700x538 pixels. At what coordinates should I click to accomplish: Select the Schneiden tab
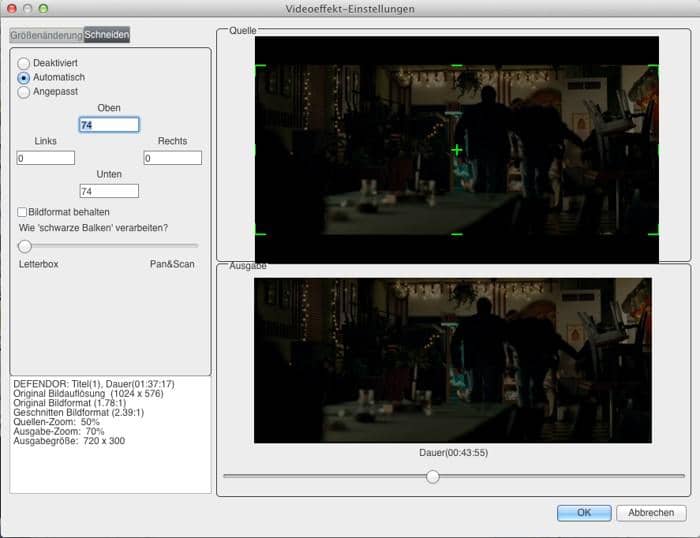(107, 34)
